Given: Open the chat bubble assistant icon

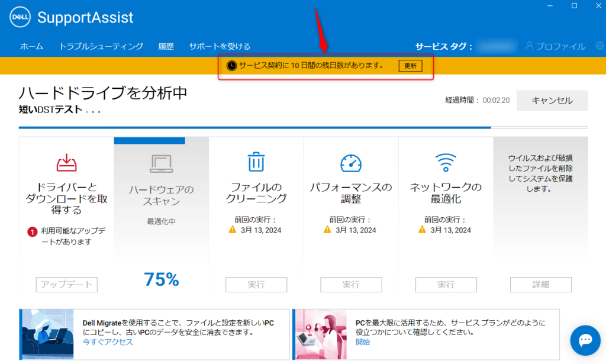Looking at the screenshot, I should 585,340.
